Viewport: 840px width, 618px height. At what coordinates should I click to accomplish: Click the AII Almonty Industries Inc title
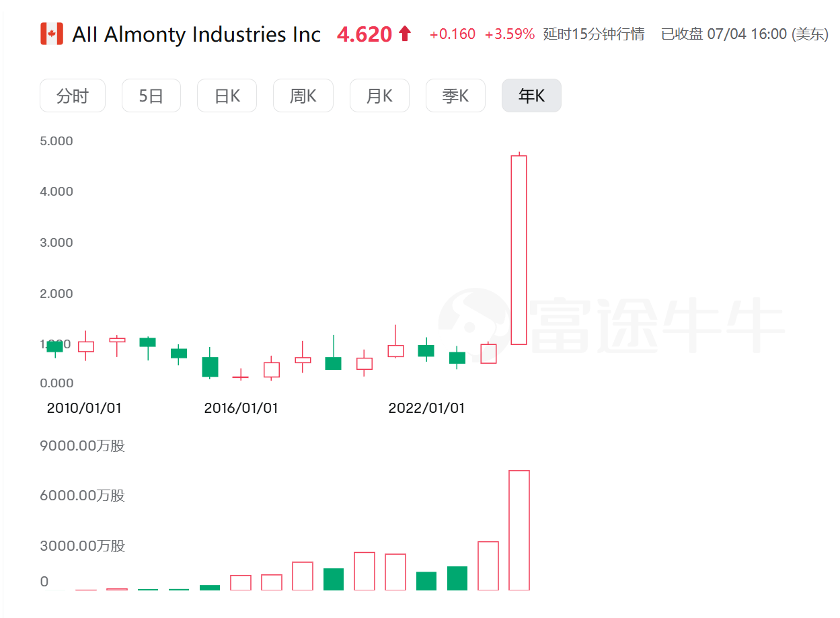click(196, 34)
